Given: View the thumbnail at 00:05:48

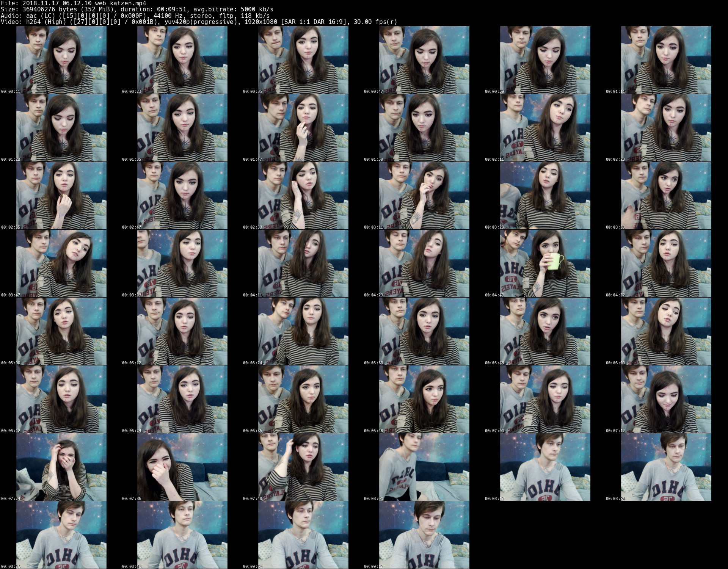Looking at the screenshot, I should coord(545,331).
